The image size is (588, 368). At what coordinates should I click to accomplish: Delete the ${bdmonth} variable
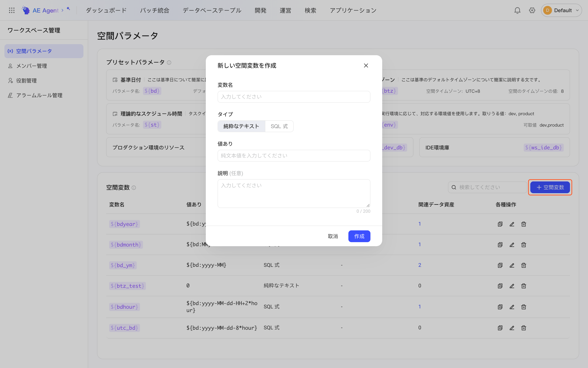click(524, 245)
